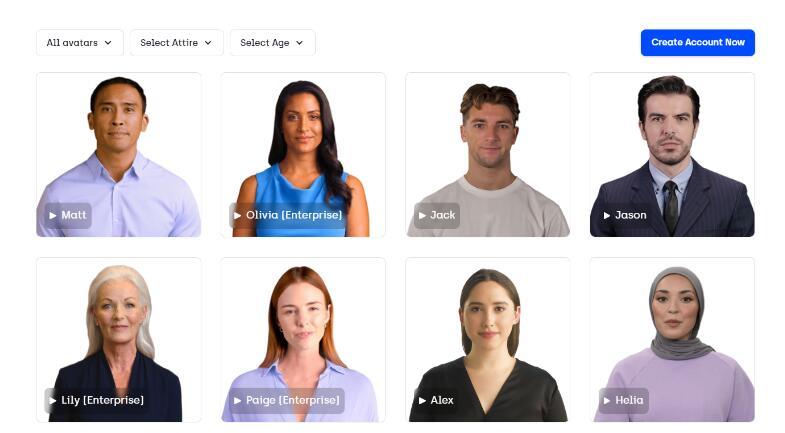This screenshot has width=785, height=433.
Task: Play Paige (Enterprise) preview icon
Action: tap(237, 400)
